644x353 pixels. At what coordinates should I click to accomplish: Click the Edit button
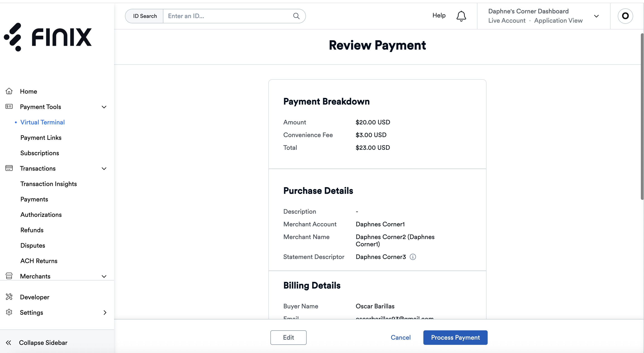(288, 337)
